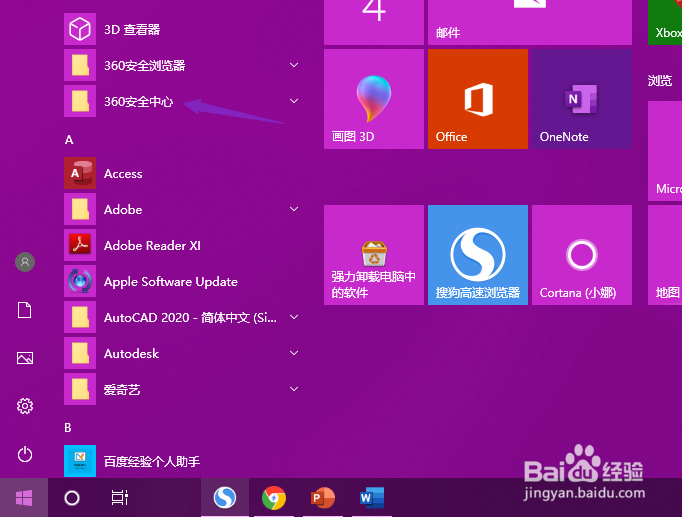Open Word from the taskbar
This screenshot has height=517, width=682.
point(372,497)
